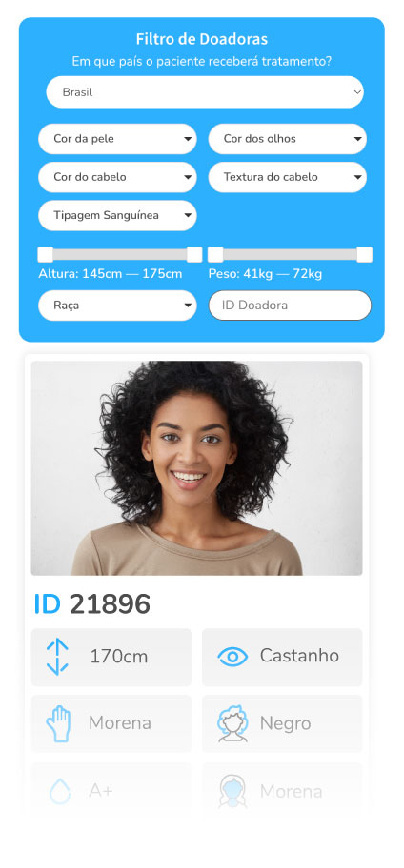Image resolution: width=404 pixels, height=868 pixels.
Task: Open the Textura do cabelo selector
Action: point(287,177)
